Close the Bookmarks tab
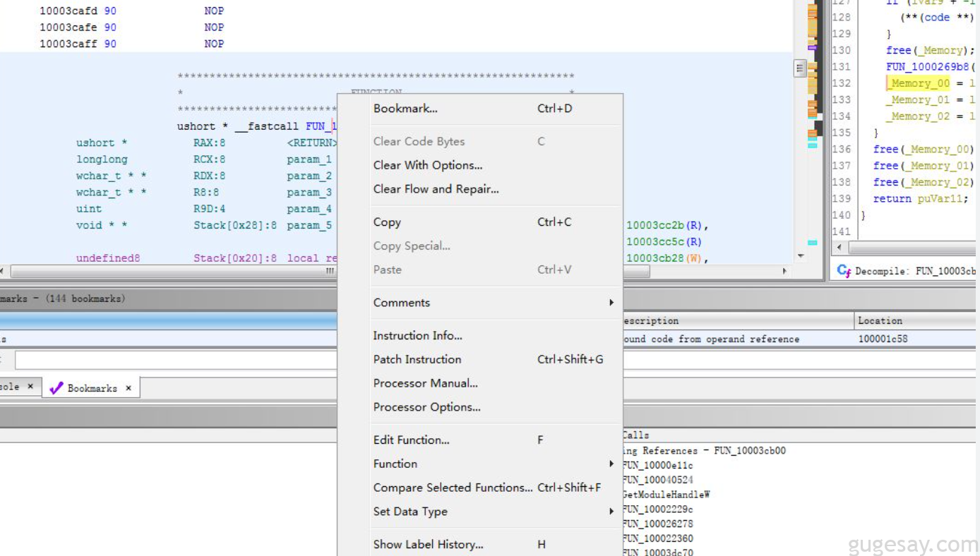980x556 pixels. click(x=129, y=388)
